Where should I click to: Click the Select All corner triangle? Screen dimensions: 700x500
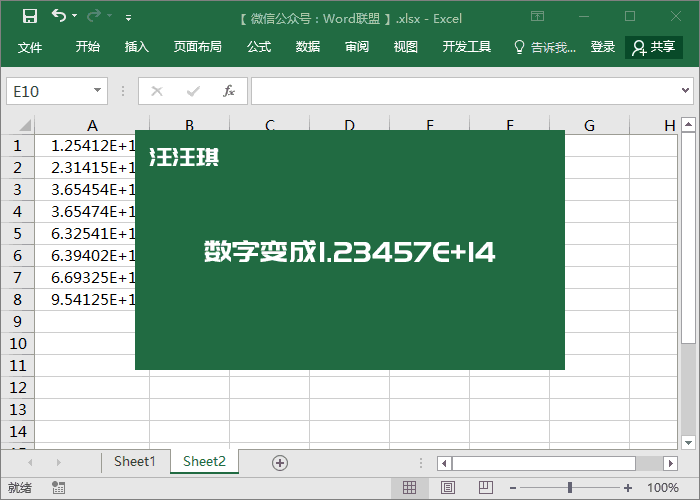coord(25,125)
